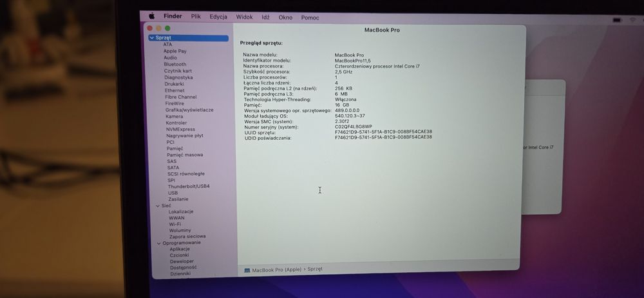Image resolution: width=644 pixels, height=298 pixels.
Task: Select Dzienniki in the sidebar
Action: coord(181,273)
